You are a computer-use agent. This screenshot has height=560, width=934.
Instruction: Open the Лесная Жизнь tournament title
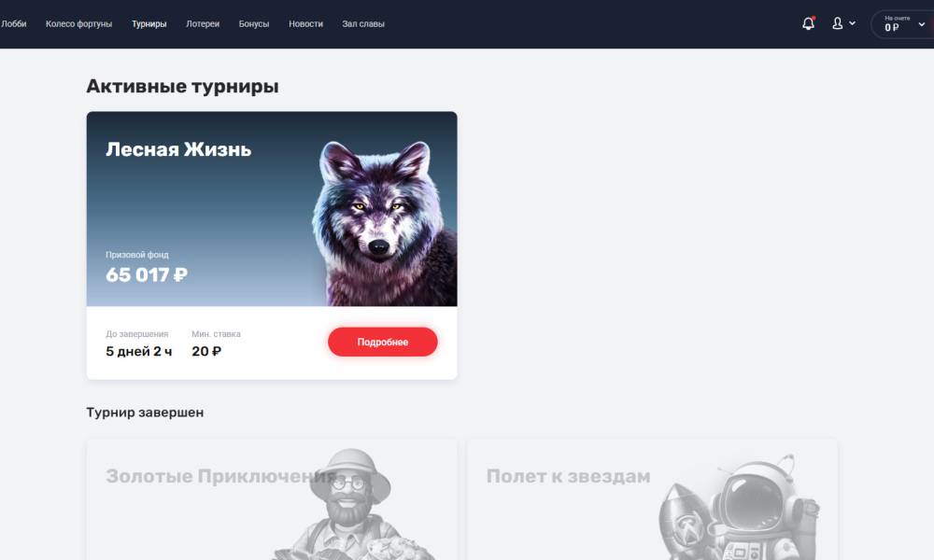pos(178,148)
